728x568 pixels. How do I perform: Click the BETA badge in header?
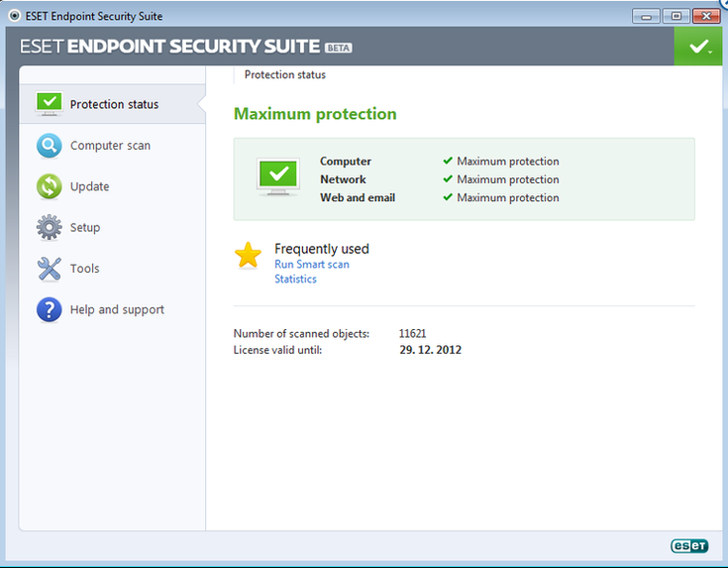point(338,48)
